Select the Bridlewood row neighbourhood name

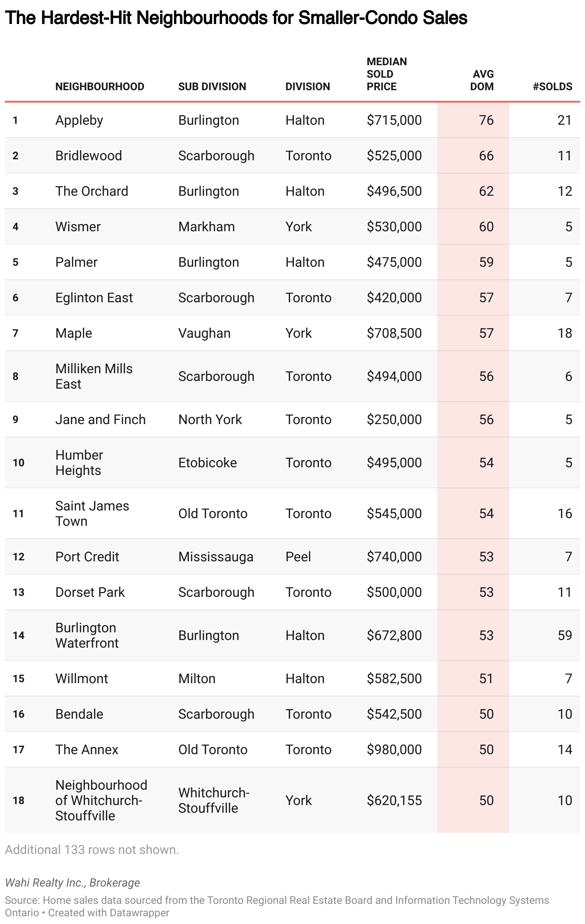89,156
